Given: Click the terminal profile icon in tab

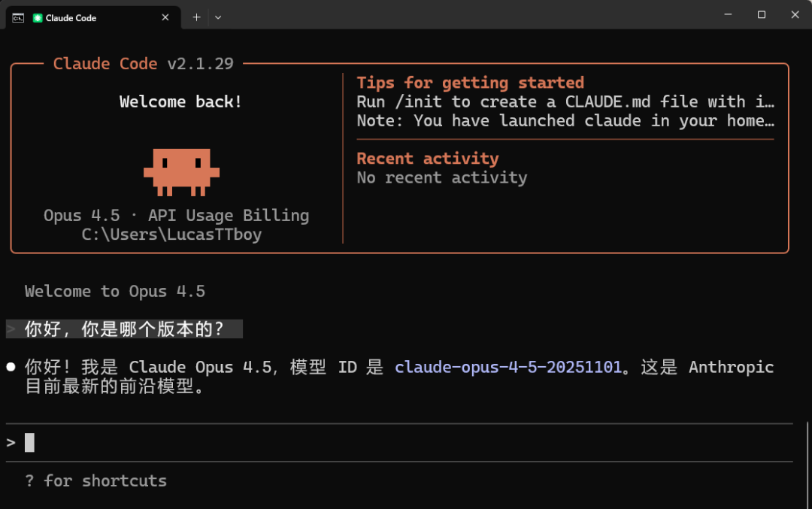Looking at the screenshot, I should click(18, 17).
